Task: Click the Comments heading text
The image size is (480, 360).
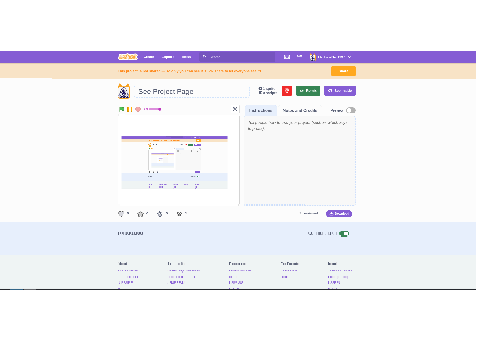Action: tap(130, 233)
